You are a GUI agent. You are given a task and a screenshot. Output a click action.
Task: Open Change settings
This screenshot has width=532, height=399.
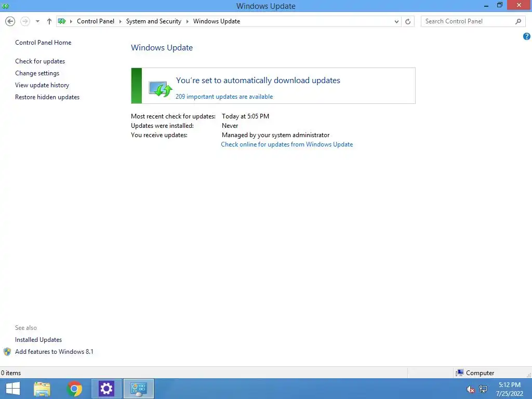tap(37, 73)
